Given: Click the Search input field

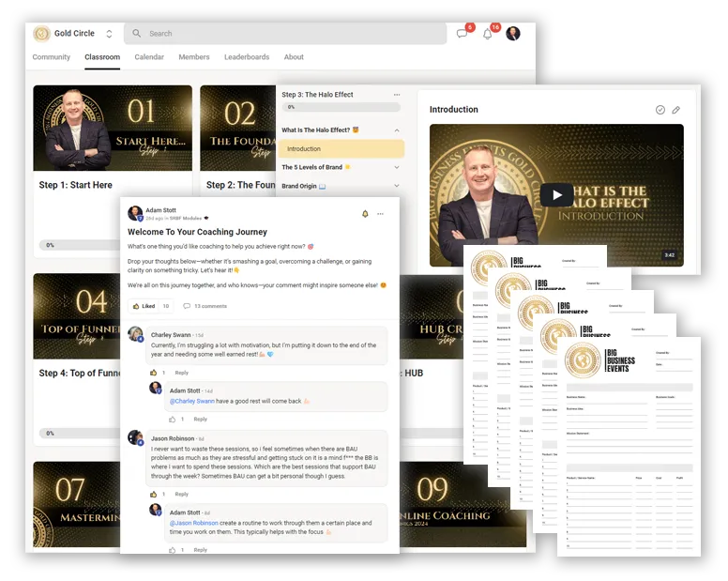Looking at the screenshot, I should (x=285, y=34).
